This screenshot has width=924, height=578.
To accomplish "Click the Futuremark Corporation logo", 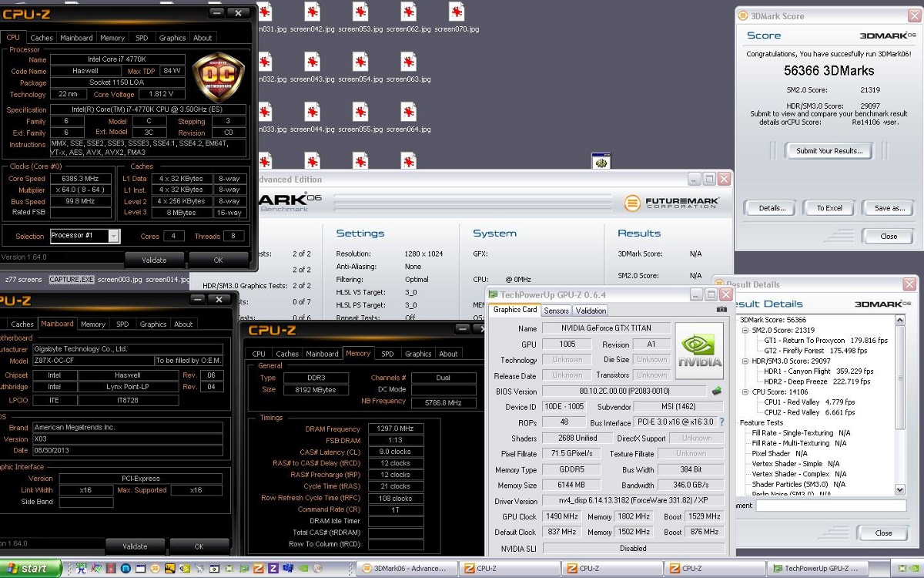I will [x=671, y=203].
